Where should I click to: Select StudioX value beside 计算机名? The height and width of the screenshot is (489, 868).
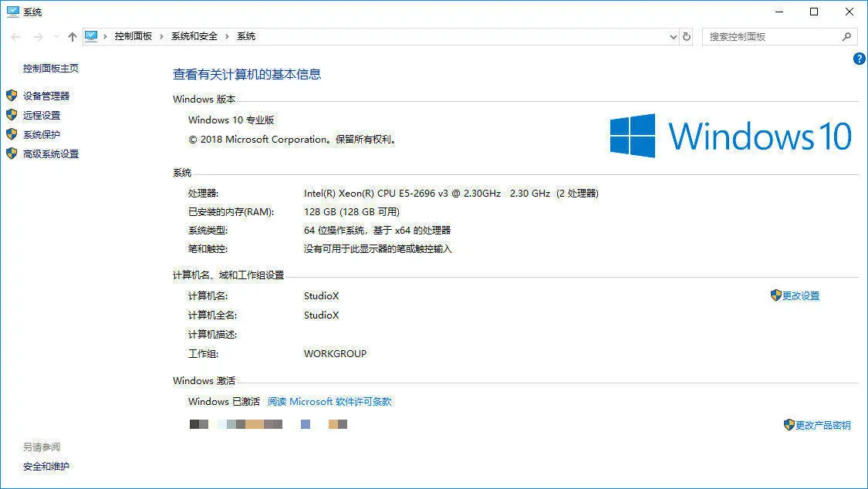[321, 296]
